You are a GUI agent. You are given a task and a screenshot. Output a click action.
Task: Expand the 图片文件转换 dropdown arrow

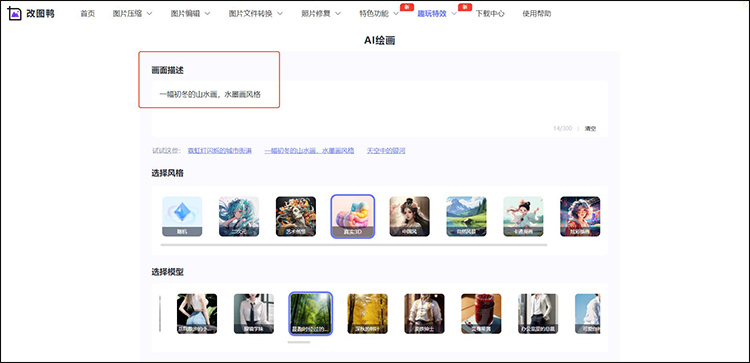pos(279,14)
